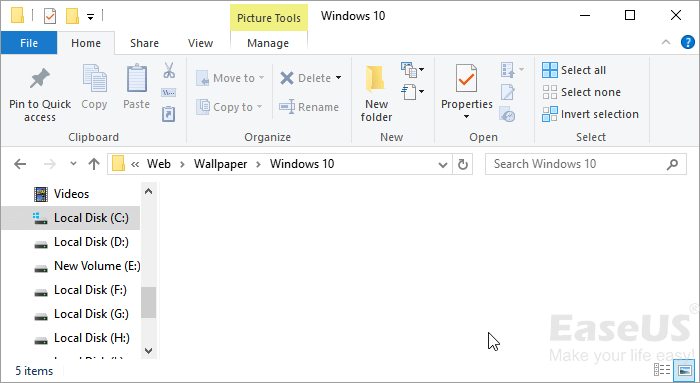
Task: Show hidden breadcrumb path chevrons
Action: coord(135,164)
